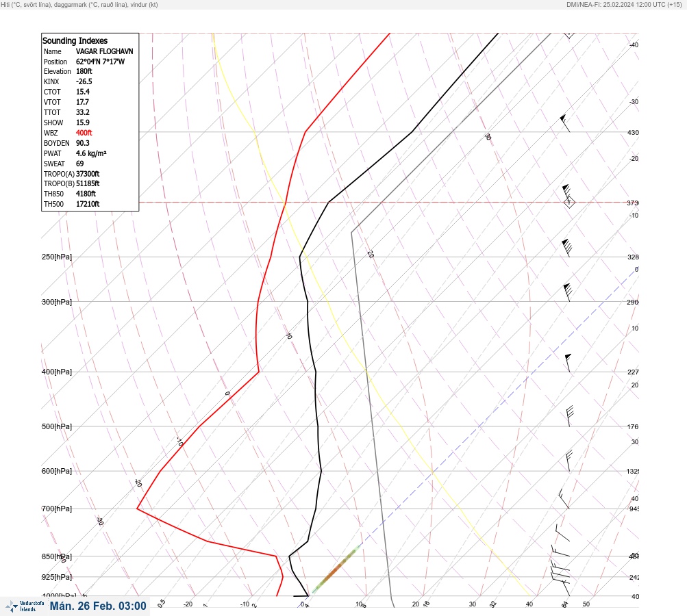
Task: Click the TROPO(B) value 51185ft
Action: 88,183
